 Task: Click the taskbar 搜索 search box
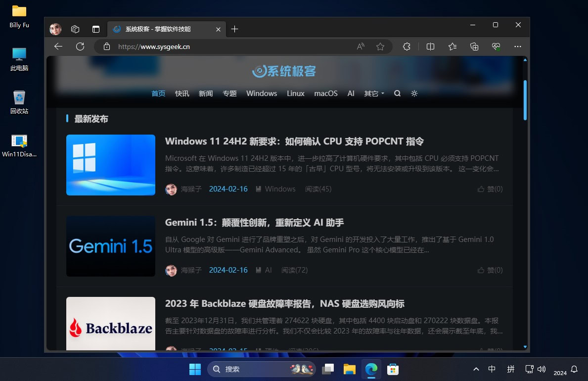pos(262,369)
